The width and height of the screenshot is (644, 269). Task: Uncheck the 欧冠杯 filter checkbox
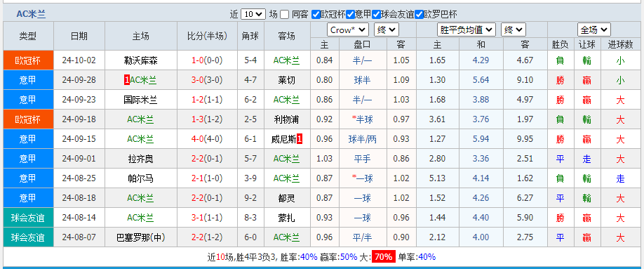[316, 14]
